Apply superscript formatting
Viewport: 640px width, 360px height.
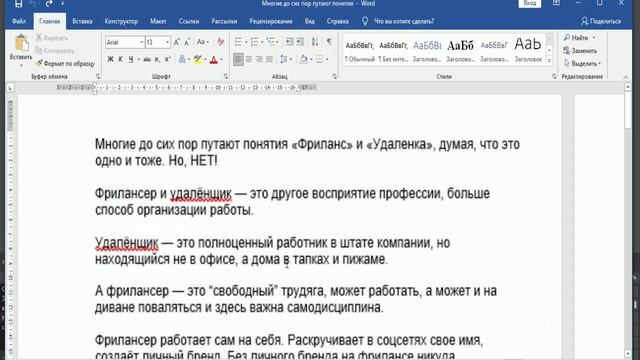tap(167, 60)
